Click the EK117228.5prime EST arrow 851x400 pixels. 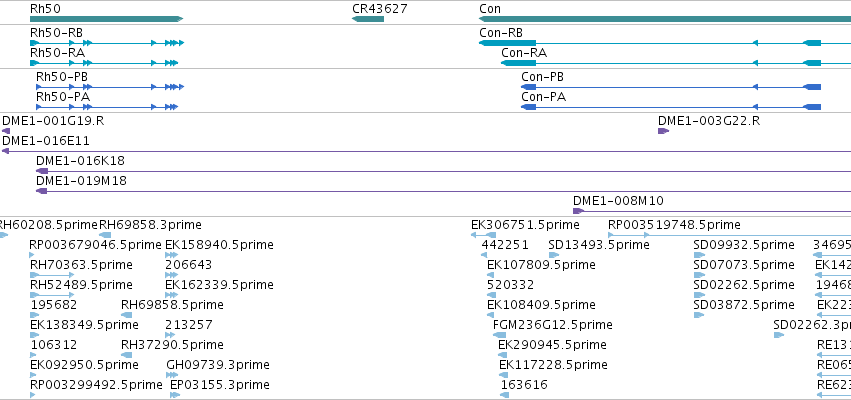pyautogui.click(x=504, y=375)
